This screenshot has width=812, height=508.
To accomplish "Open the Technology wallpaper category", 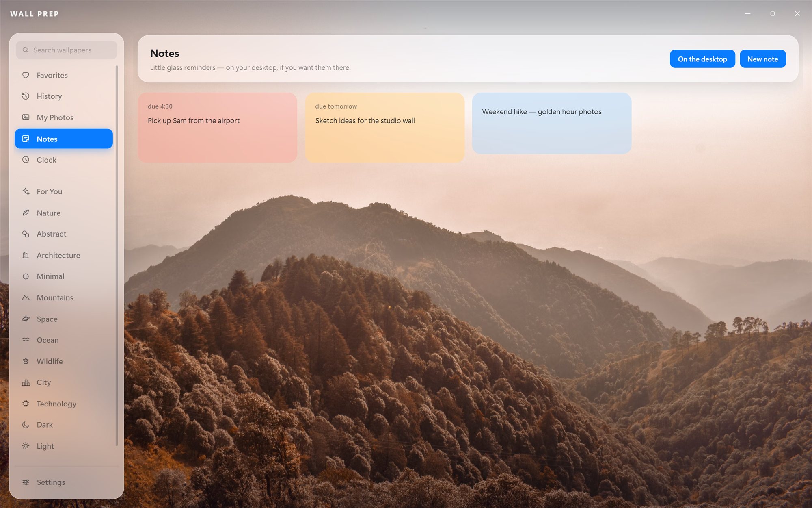I will click(x=64, y=404).
